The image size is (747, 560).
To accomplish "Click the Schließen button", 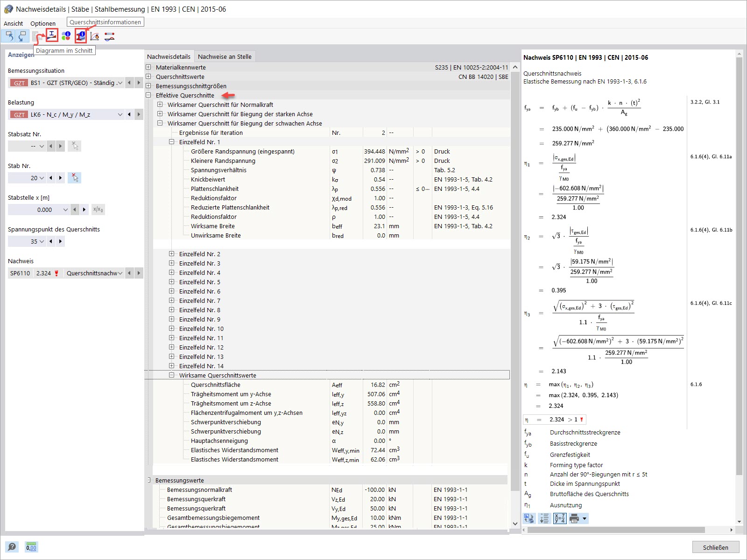I will (716, 547).
